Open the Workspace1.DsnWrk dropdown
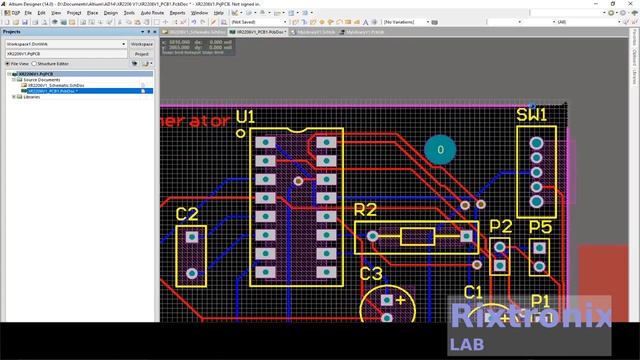Screen dimensions: 640x360 click(x=123, y=44)
